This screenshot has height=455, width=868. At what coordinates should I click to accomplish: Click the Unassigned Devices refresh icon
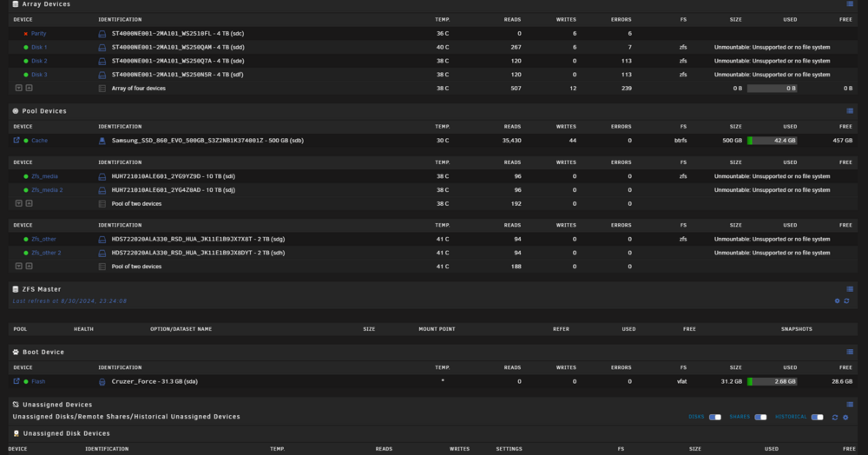pos(835,418)
